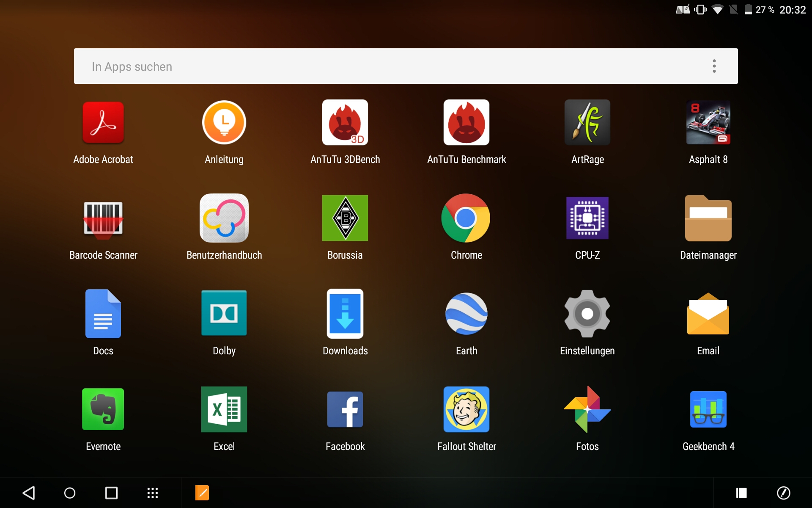Launch Dolby audio app

224,313
